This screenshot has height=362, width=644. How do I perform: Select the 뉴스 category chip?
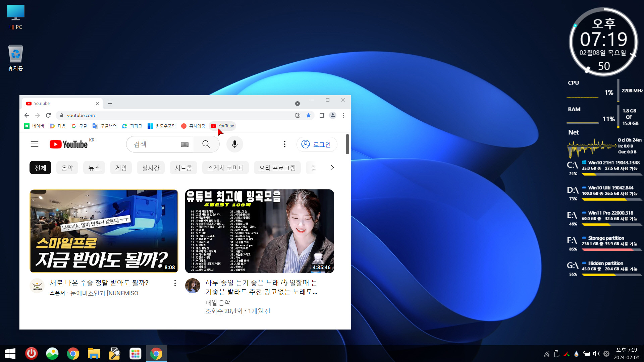(94, 168)
